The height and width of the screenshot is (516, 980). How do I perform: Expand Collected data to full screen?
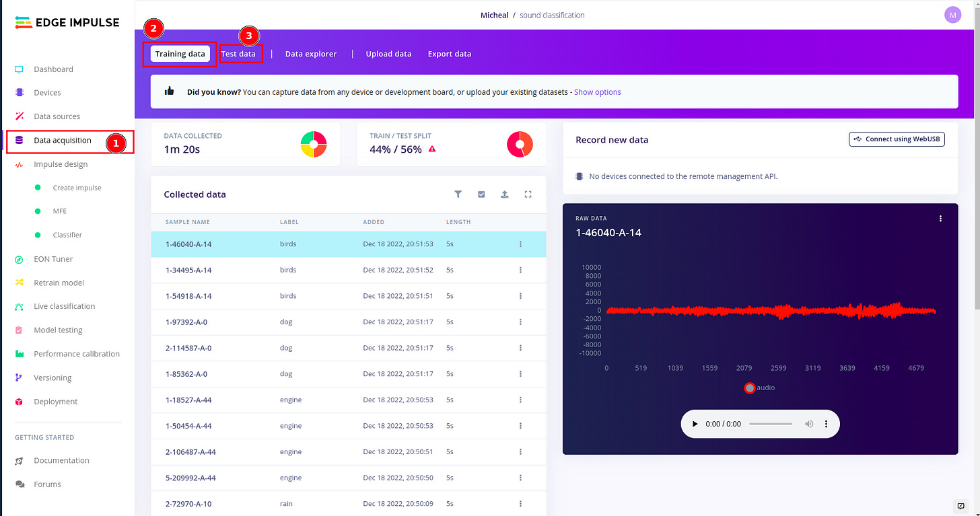[x=528, y=194]
